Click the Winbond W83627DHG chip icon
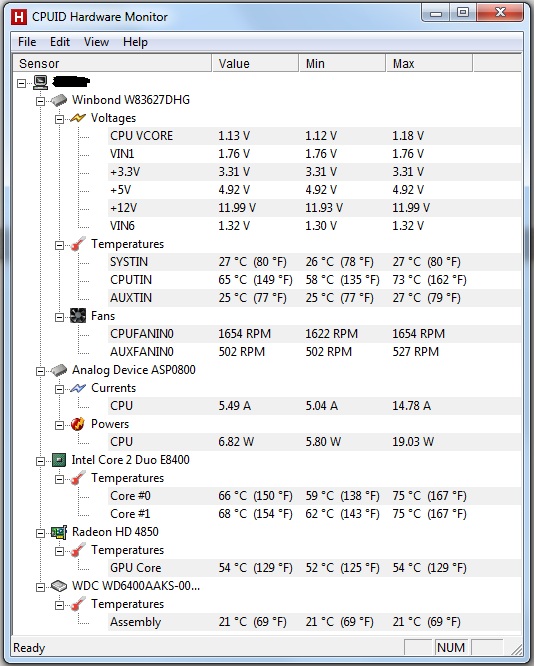The height and width of the screenshot is (666, 535). coord(59,100)
